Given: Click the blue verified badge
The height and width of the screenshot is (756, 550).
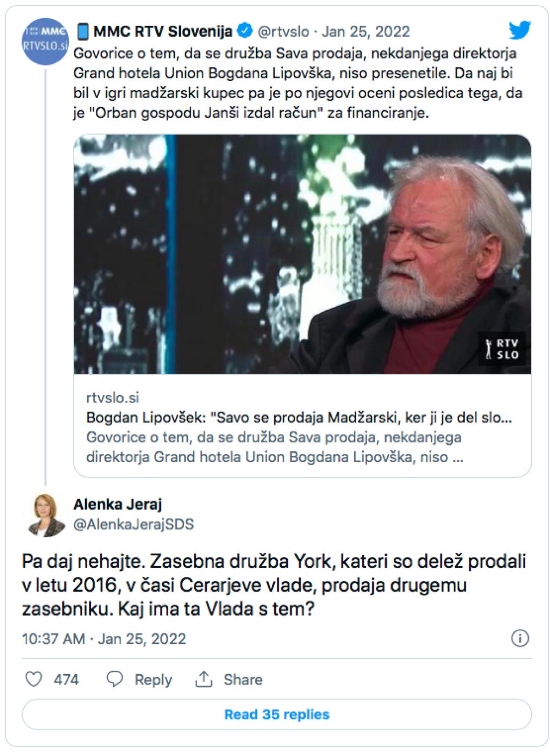Looking at the screenshot, I should point(245,31).
